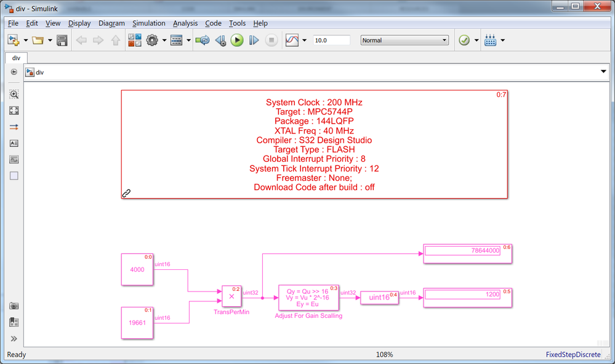Open the Build Model dropdown arrow
The width and height of the screenshot is (615, 364).
pos(503,40)
